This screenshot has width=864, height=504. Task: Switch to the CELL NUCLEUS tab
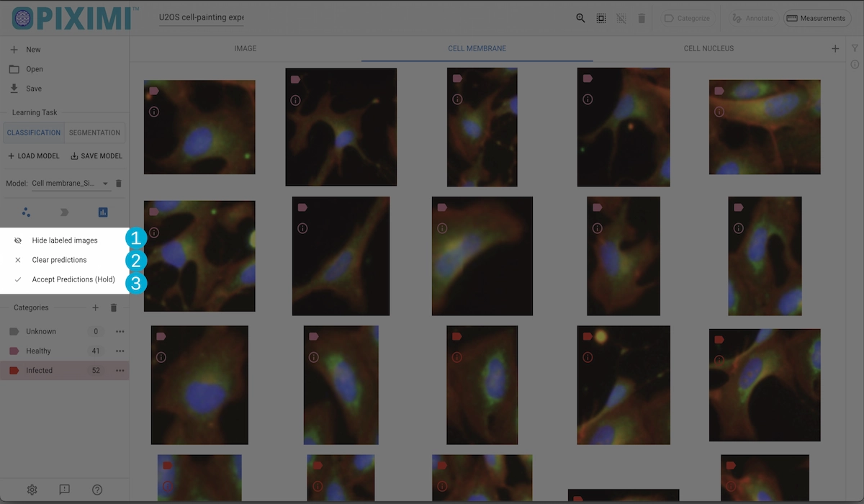[708, 48]
